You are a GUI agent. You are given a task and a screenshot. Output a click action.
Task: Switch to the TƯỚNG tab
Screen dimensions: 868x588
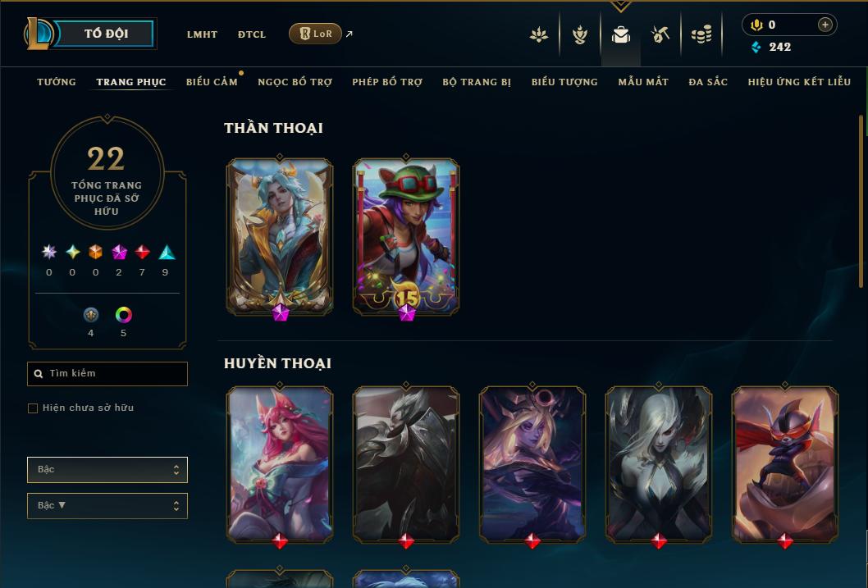coord(57,82)
